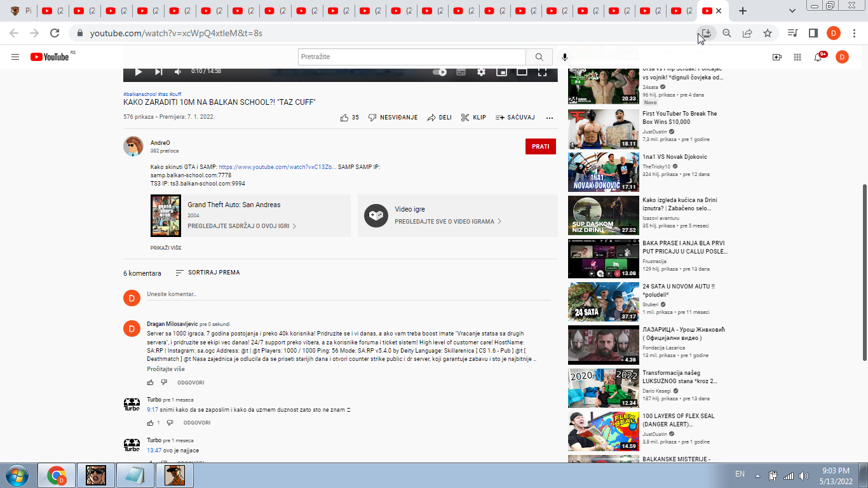Click the browser back arrow
Image resolution: width=868 pixels, height=488 pixels.
point(14,33)
